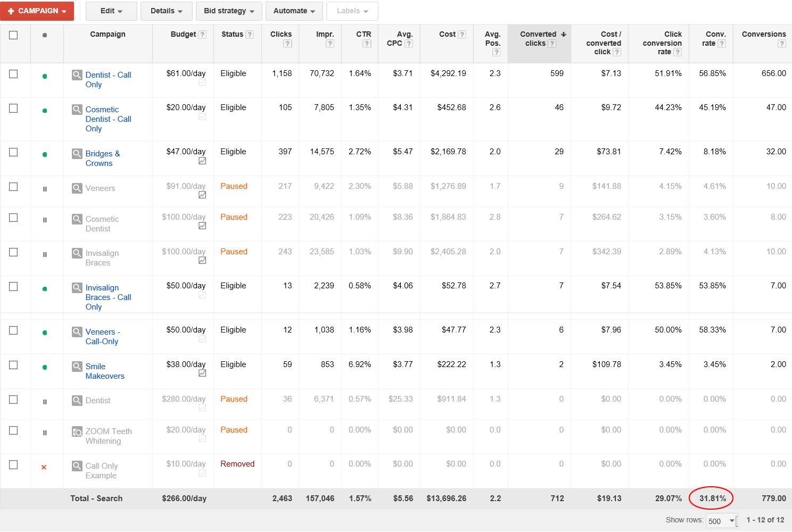Click the green status dot for Bridges & Crowns
Screen dimensions: 792x532
45,154
